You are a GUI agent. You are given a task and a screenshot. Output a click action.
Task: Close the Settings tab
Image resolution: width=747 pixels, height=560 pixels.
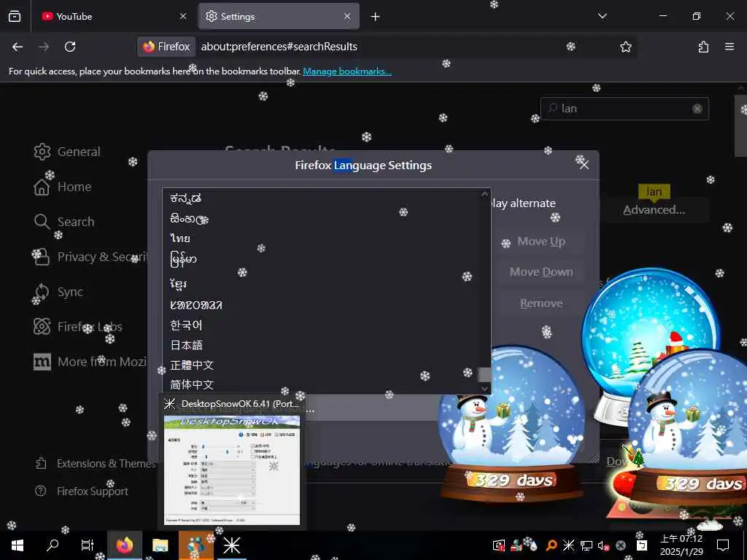tap(347, 16)
